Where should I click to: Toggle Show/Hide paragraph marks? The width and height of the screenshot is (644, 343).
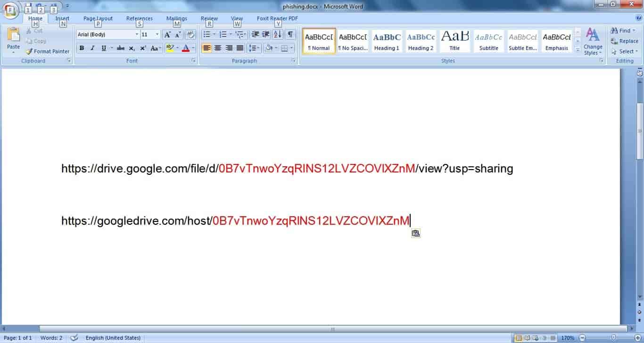(x=290, y=34)
